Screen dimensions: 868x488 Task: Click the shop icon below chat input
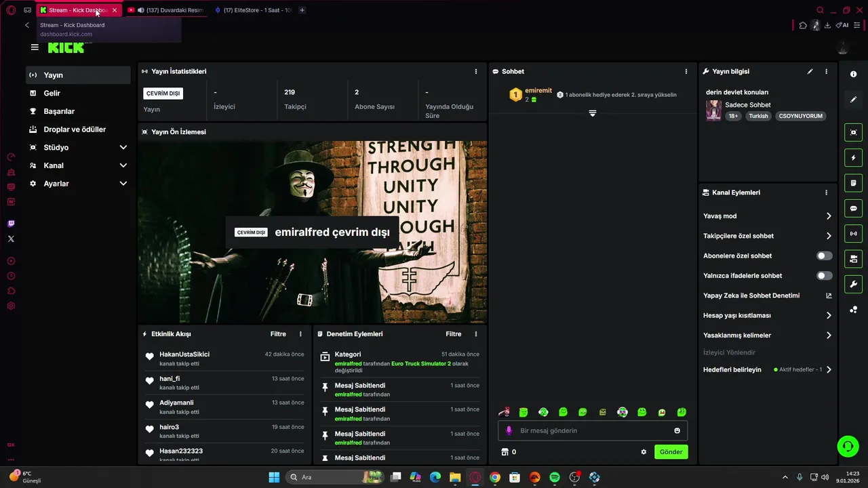coord(505,452)
